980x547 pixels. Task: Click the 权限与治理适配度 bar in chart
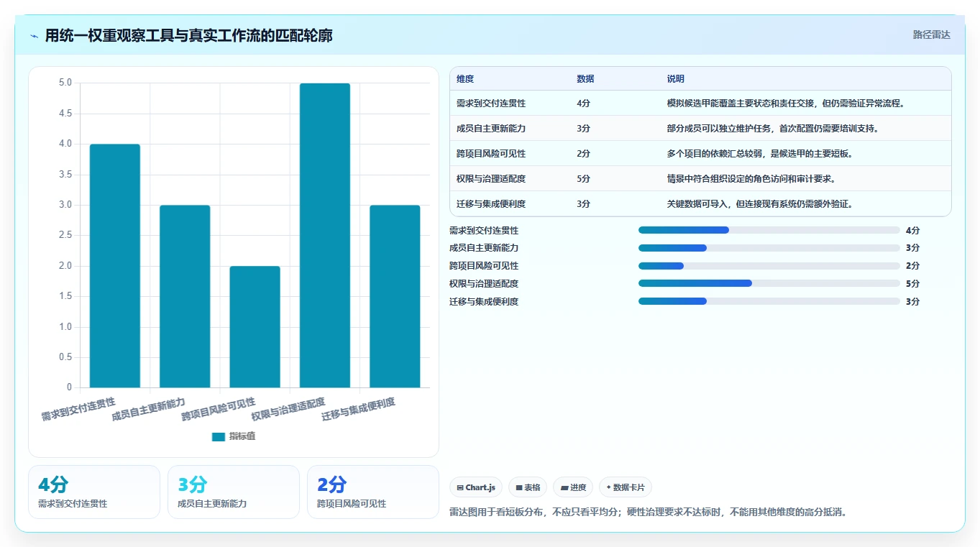pyautogui.click(x=325, y=235)
